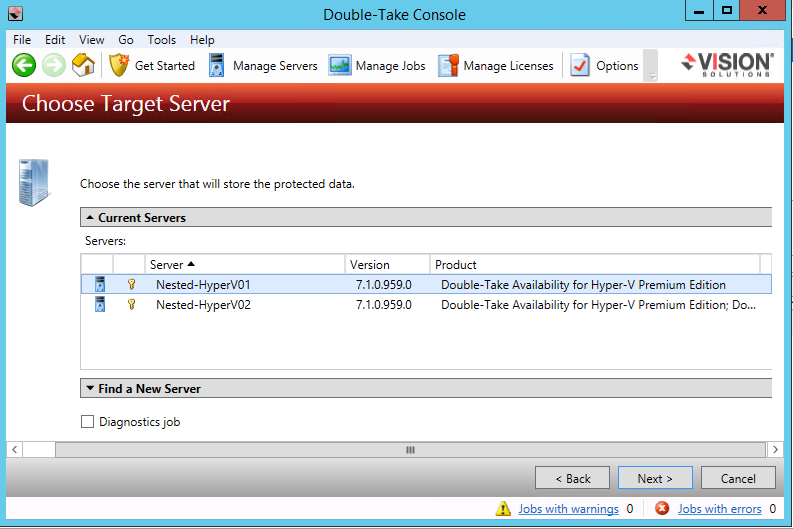This screenshot has width=793, height=529.
Task: Click the green Back navigation arrow
Action: (24, 65)
